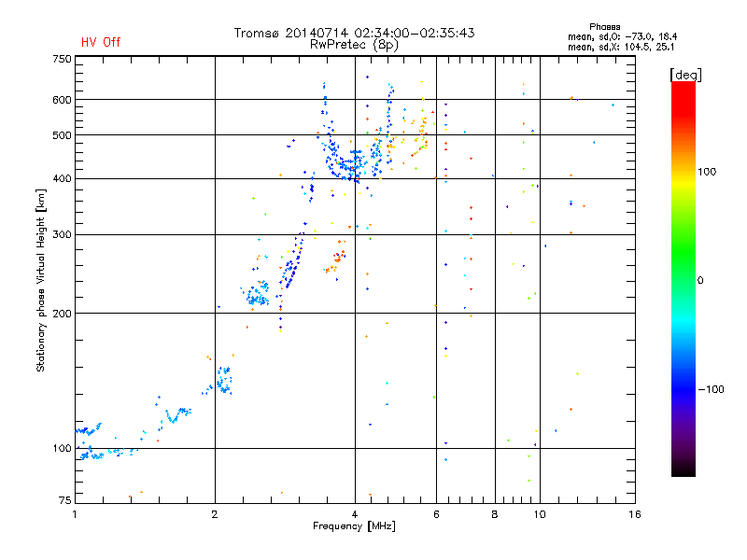Click the 'Phases' legend heading
The image size is (747, 560).
point(604,27)
